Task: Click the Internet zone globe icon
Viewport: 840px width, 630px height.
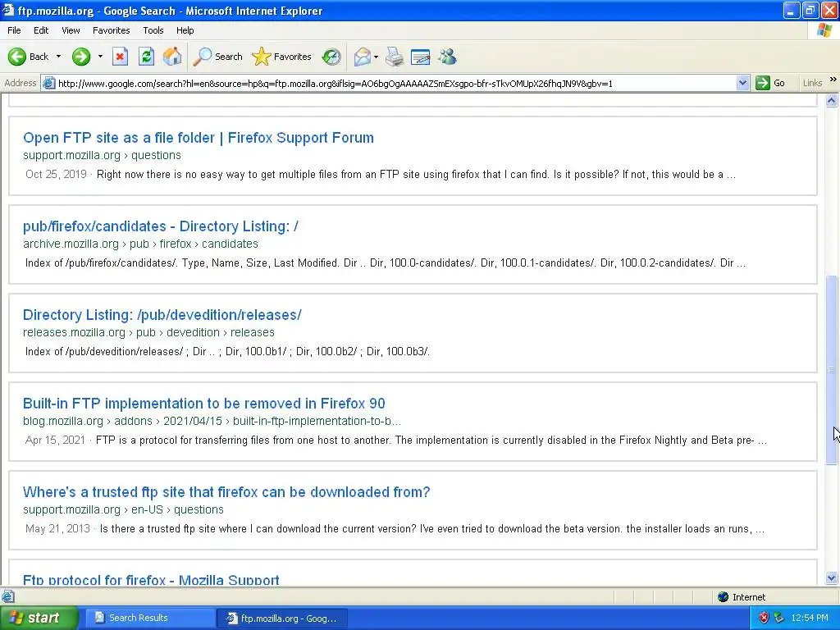Action: 724,597
